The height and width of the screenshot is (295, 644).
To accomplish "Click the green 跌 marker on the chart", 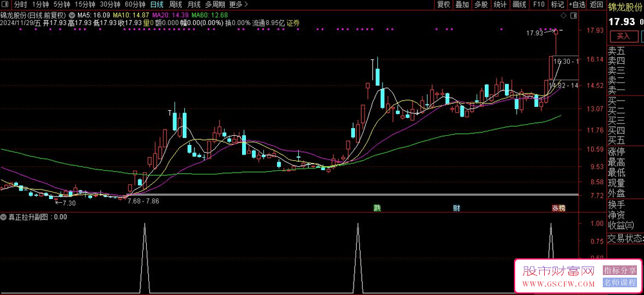I will (377, 208).
